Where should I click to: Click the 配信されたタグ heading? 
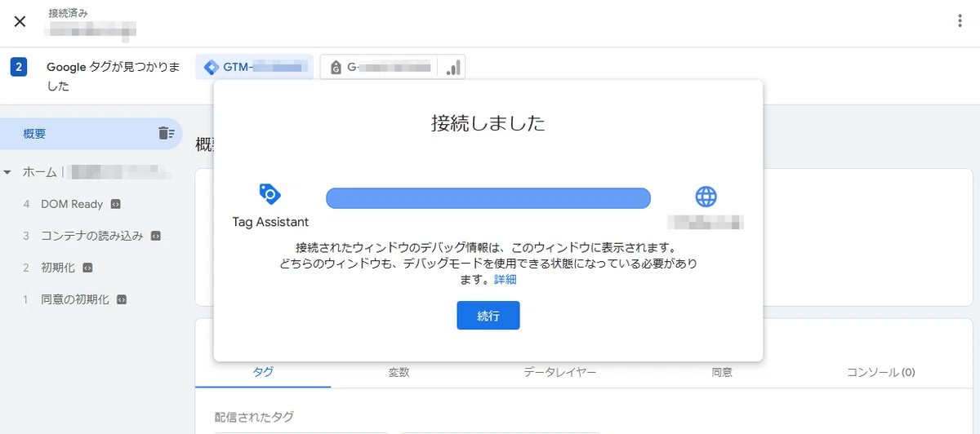click(x=254, y=417)
